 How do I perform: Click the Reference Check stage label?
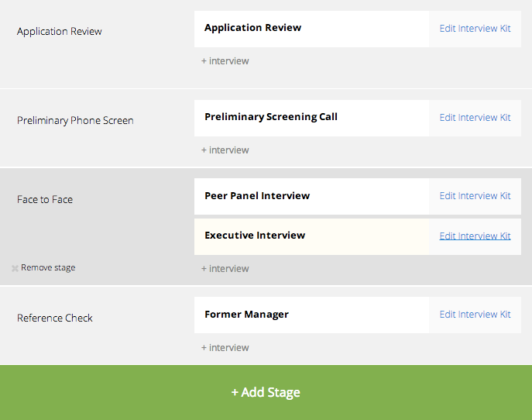55,318
